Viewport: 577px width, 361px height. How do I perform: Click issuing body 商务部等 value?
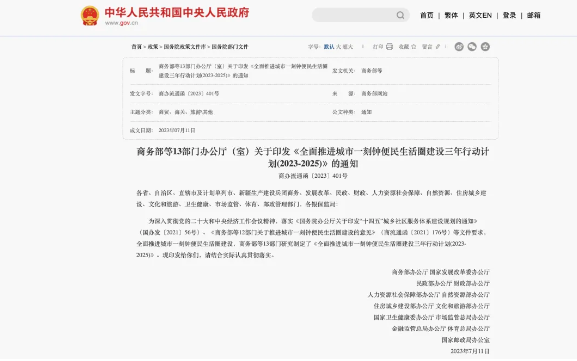(372, 71)
